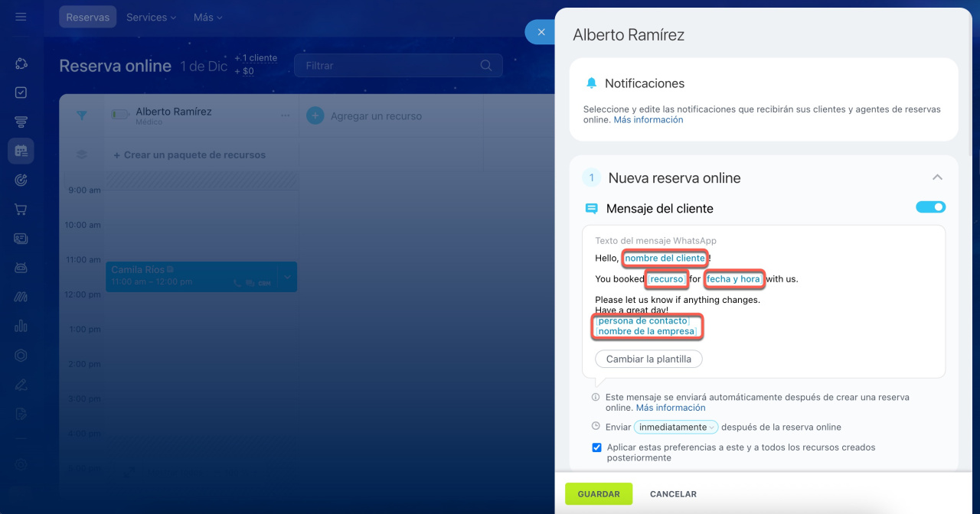The width and height of the screenshot is (980, 514).
Task: Open the bar chart analytics sidebar icon
Action: click(x=21, y=326)
